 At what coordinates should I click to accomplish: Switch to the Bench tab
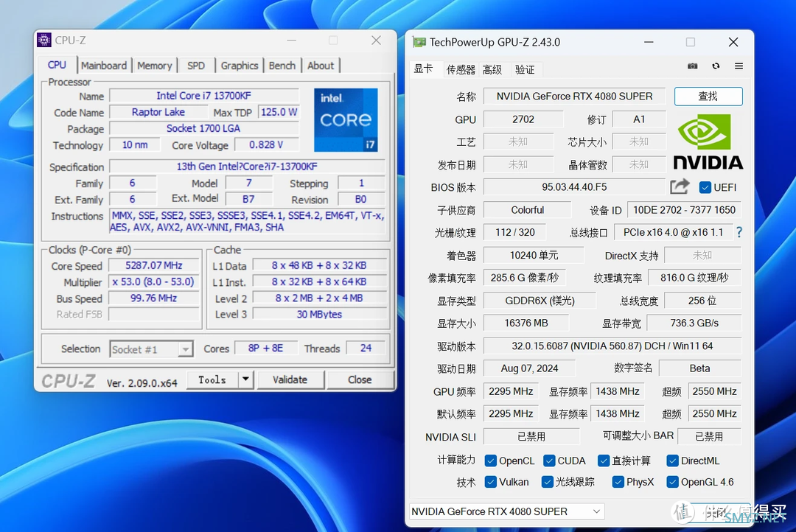coord(282,66)
